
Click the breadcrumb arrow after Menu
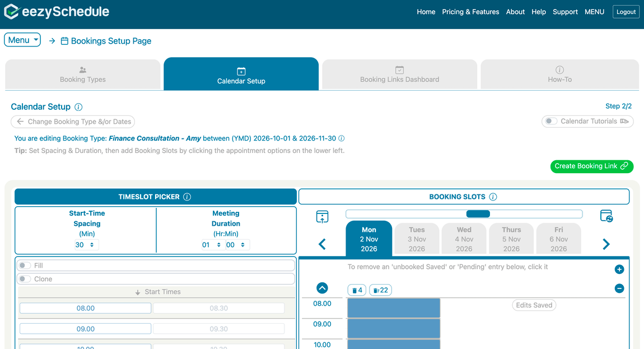(x=52, y=41)
